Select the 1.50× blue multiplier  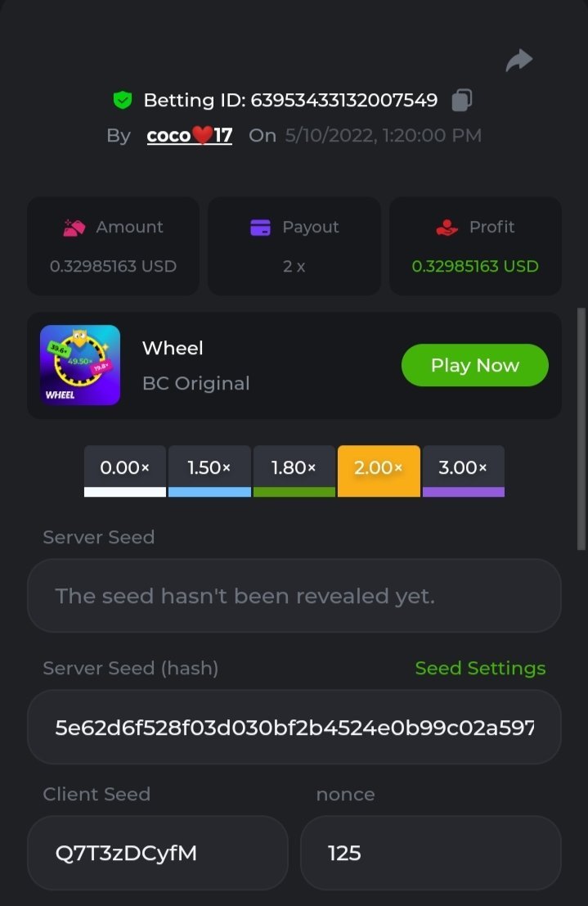[x=209, y=470]
